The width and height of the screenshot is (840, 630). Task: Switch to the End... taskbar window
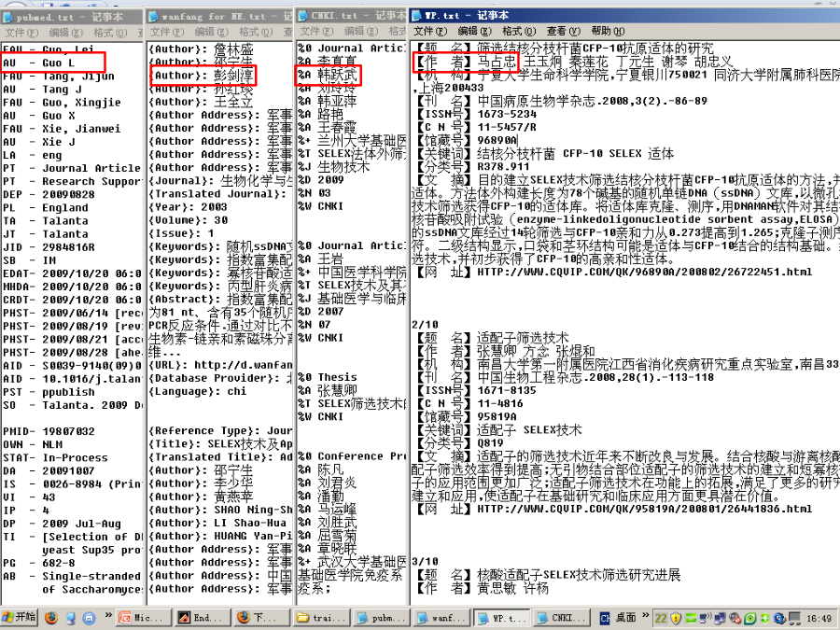[x=203, y=618]
